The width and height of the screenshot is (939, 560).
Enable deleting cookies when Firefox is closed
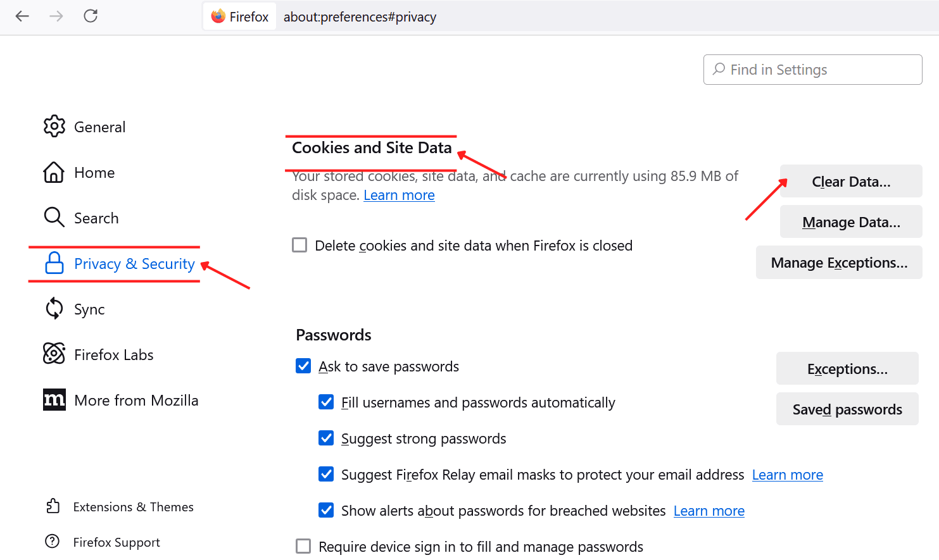[299, 245]
